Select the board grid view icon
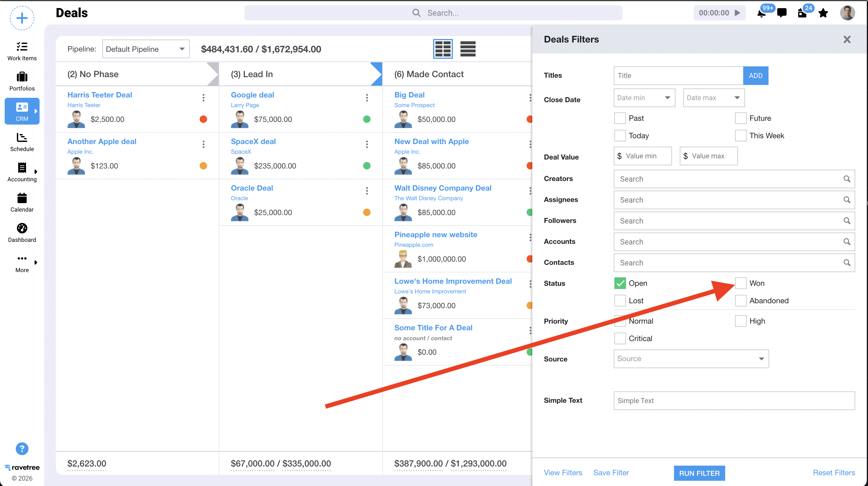Viewport: 868px width, 486px height. (443, 49)
